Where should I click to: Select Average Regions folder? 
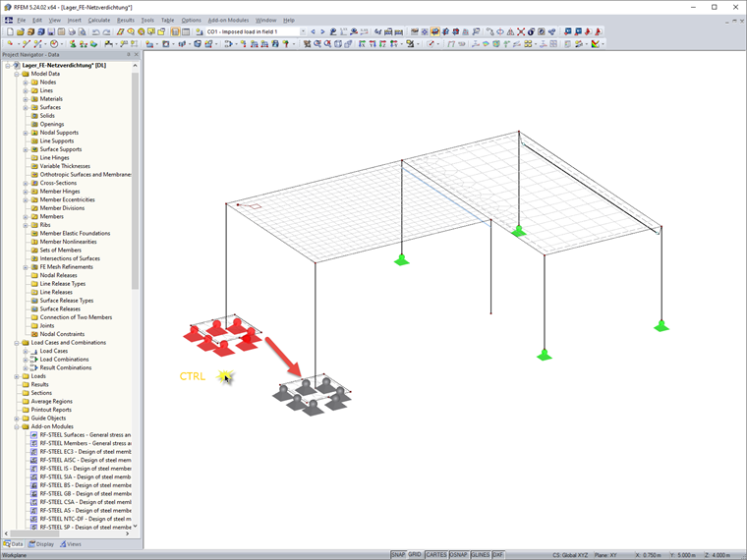click(x=51, y=402)
